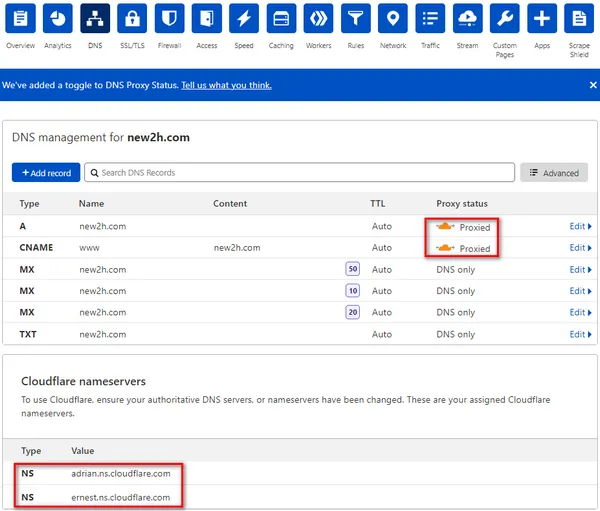Open the Scrape Shield document icon
This screenshot has height=511, width=600.
pos(579,18)
